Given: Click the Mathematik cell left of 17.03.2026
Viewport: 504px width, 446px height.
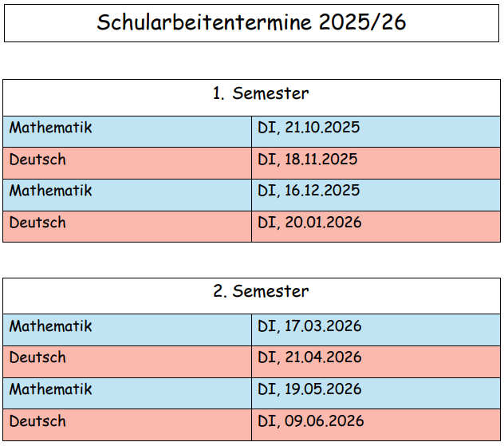Looking at the screenshot, I should click(51, 326).
